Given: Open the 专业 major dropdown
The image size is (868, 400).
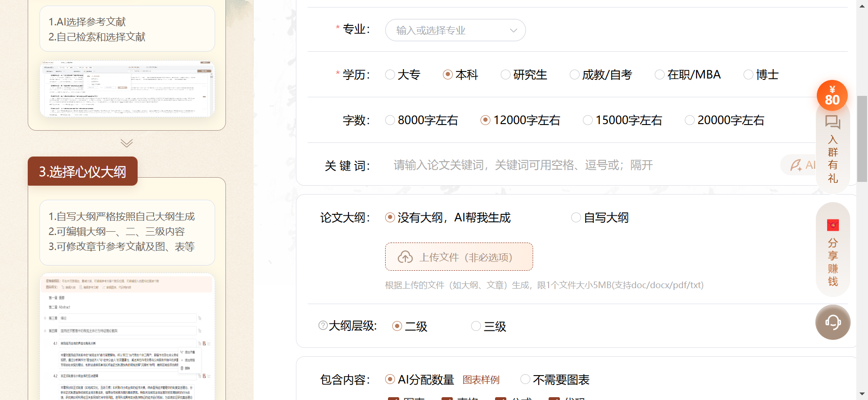Looking at the screenshot, I should (455, 30).
